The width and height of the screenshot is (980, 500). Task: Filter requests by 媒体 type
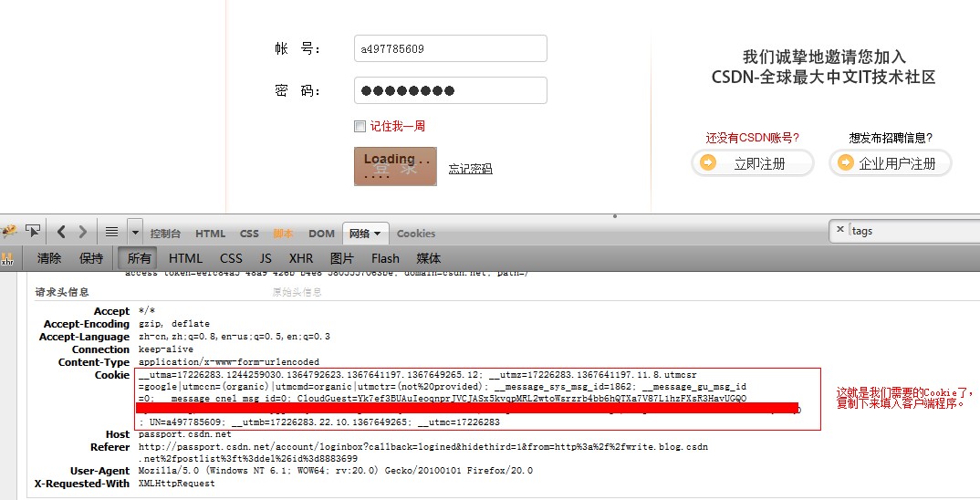428,258
